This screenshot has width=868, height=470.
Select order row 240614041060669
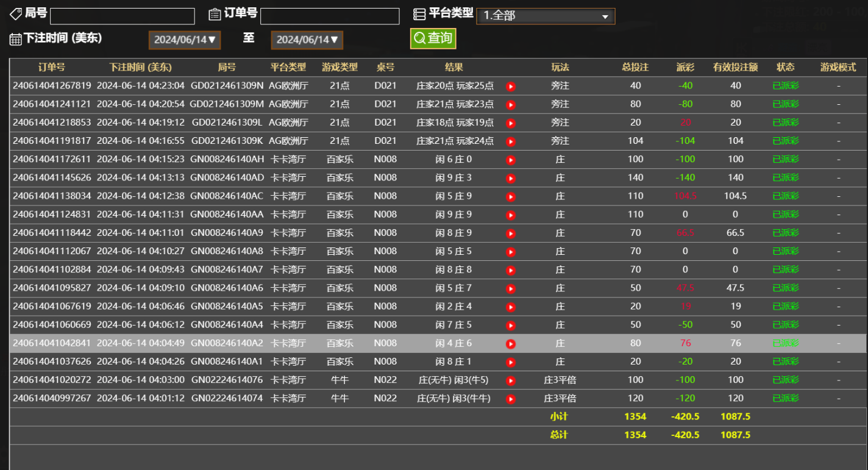point(52,325)
